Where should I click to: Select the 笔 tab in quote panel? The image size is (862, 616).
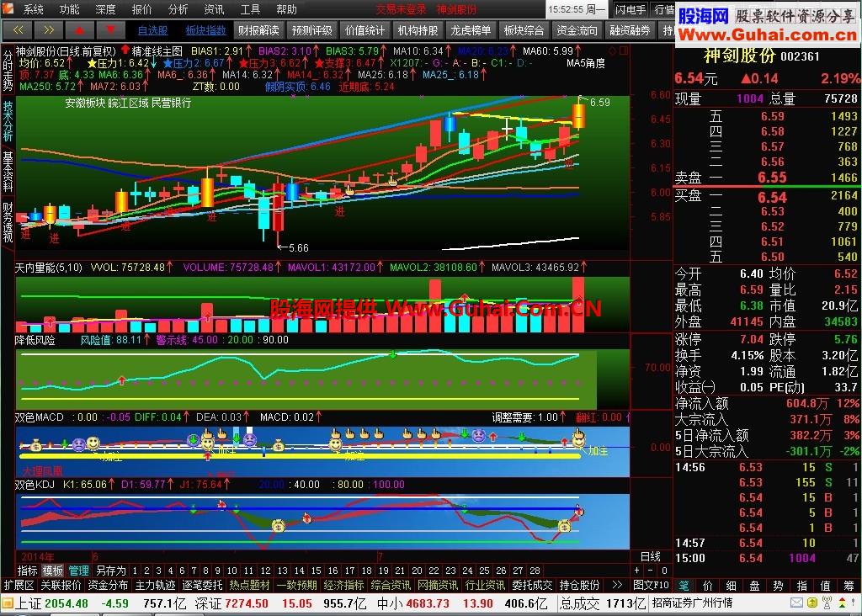(684, 586)
